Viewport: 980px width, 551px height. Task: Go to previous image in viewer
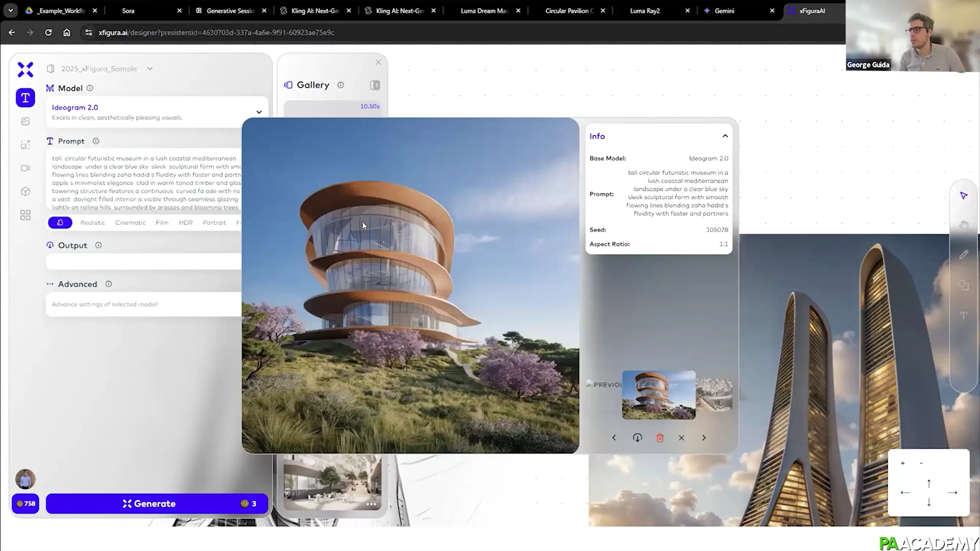point(614,438)
